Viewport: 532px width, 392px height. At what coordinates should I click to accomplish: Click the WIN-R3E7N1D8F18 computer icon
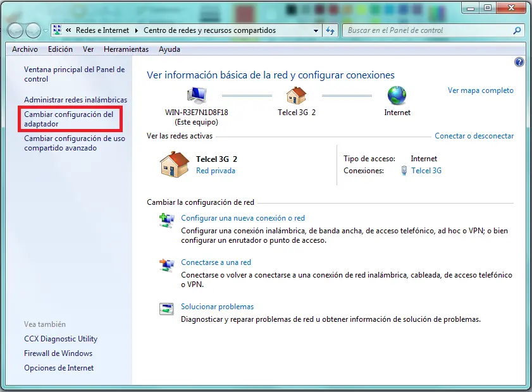pos(197,95)
